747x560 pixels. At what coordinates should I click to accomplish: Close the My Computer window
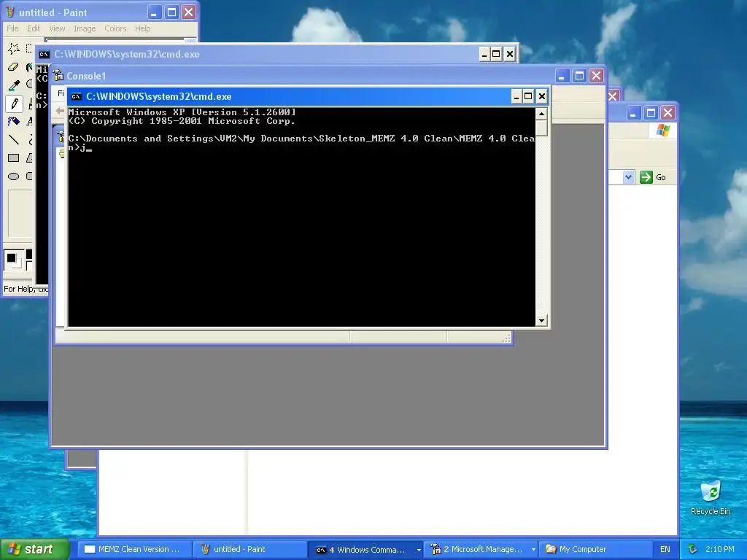668,113
